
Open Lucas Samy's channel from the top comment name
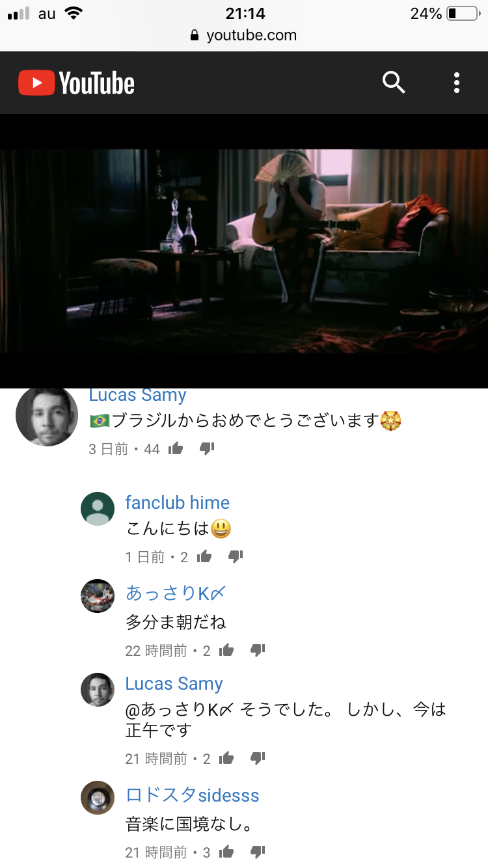[x=137, y=395]
